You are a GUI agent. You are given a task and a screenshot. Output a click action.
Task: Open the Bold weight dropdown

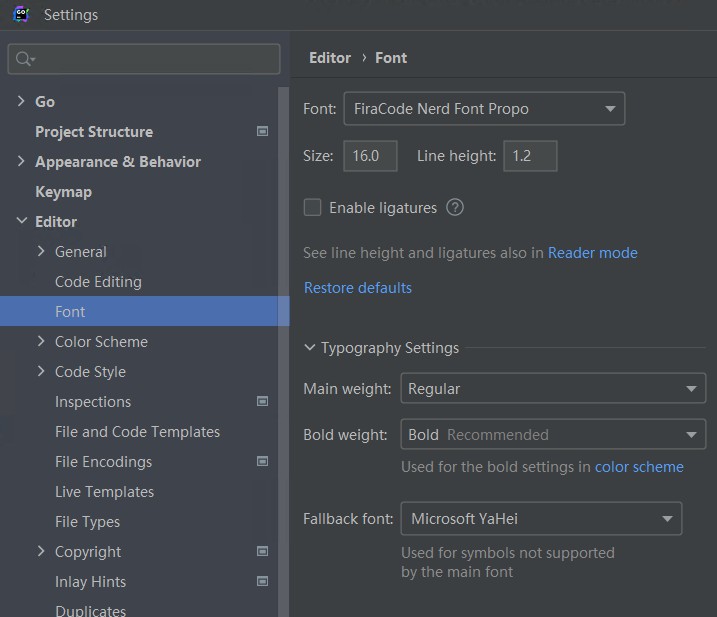(x=553, y=434)
